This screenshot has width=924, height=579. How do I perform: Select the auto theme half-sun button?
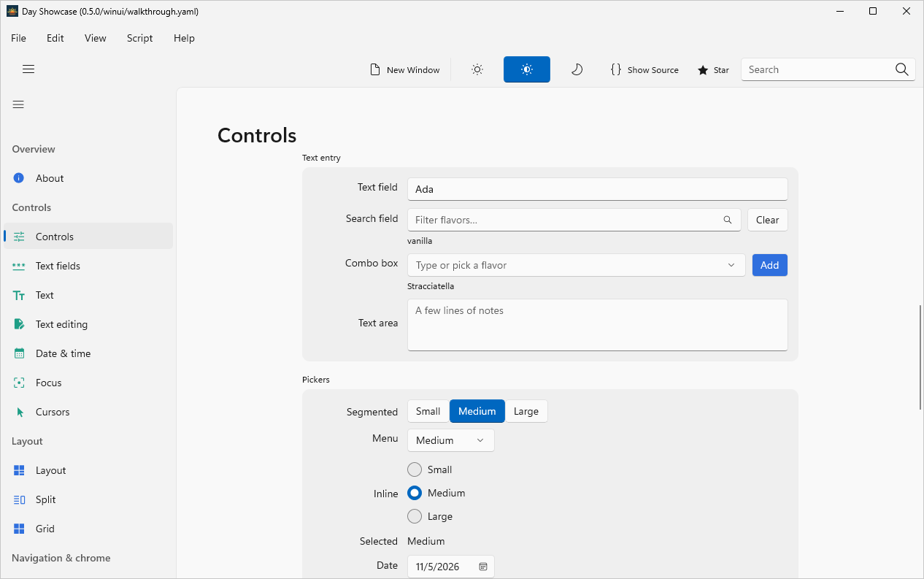coord(527,69)
